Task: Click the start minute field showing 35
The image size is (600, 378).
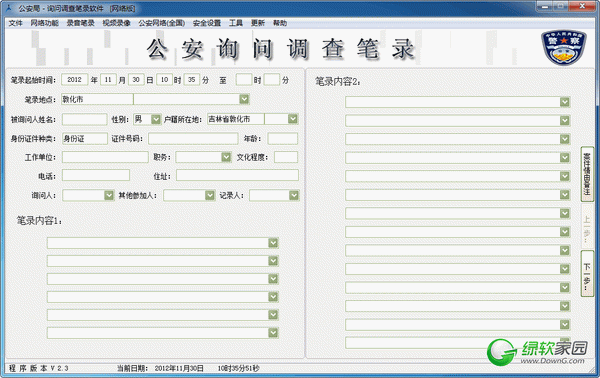Action: click(192, 80)
